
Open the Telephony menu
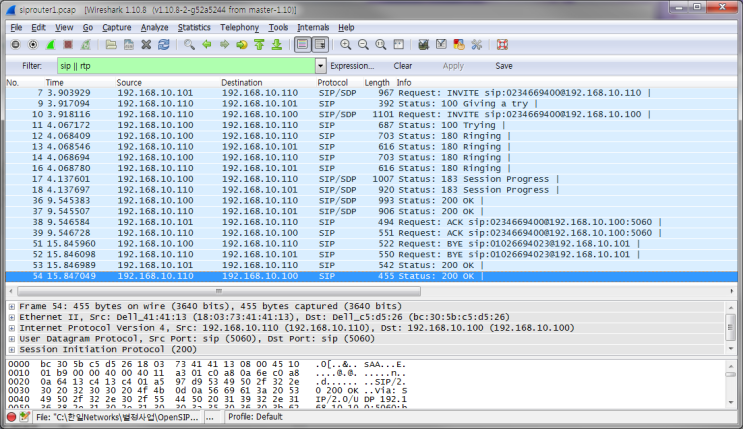pyautogui.click(x=239, y=27)
